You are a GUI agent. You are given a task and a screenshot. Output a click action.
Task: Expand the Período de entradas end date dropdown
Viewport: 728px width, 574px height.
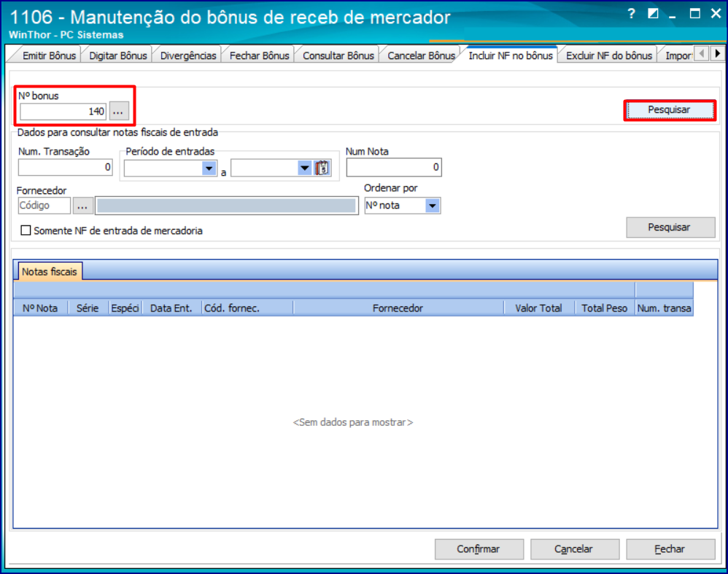click(x=305, y=168)
